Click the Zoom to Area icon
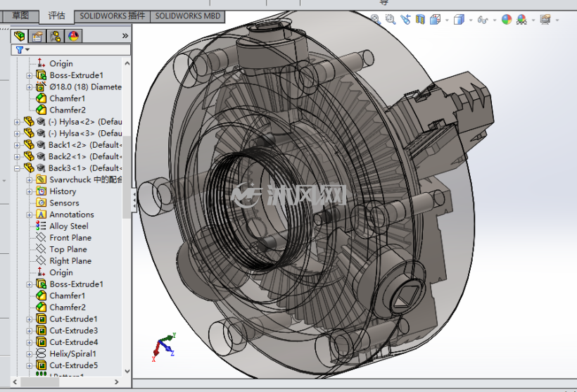The image size is (577, 392). click(391, 19)
